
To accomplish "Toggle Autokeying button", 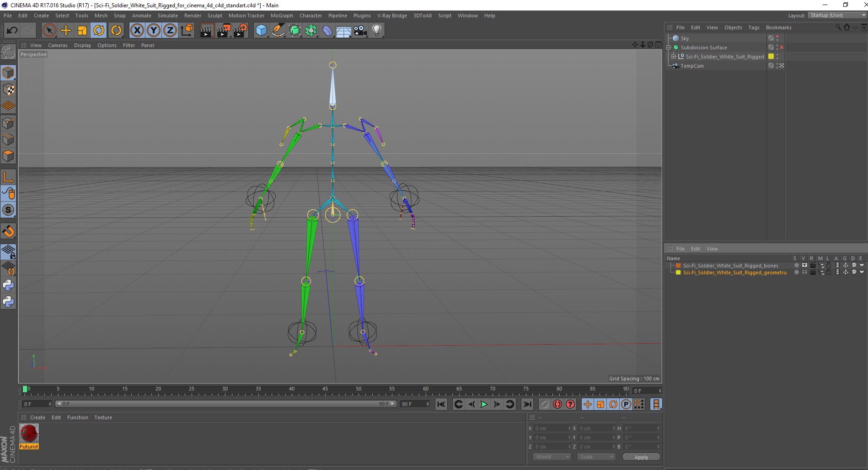I will [x=557, y=404].
